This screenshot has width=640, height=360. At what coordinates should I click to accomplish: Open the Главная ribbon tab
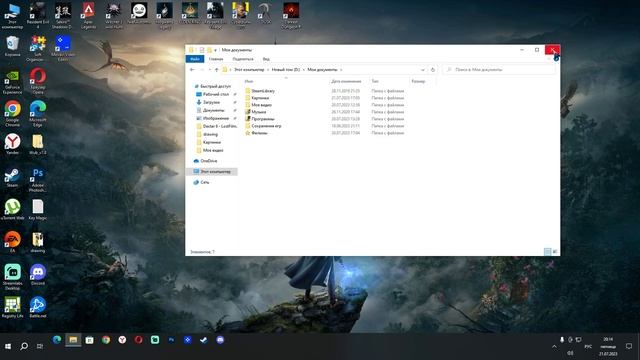[x=216, y=59]
